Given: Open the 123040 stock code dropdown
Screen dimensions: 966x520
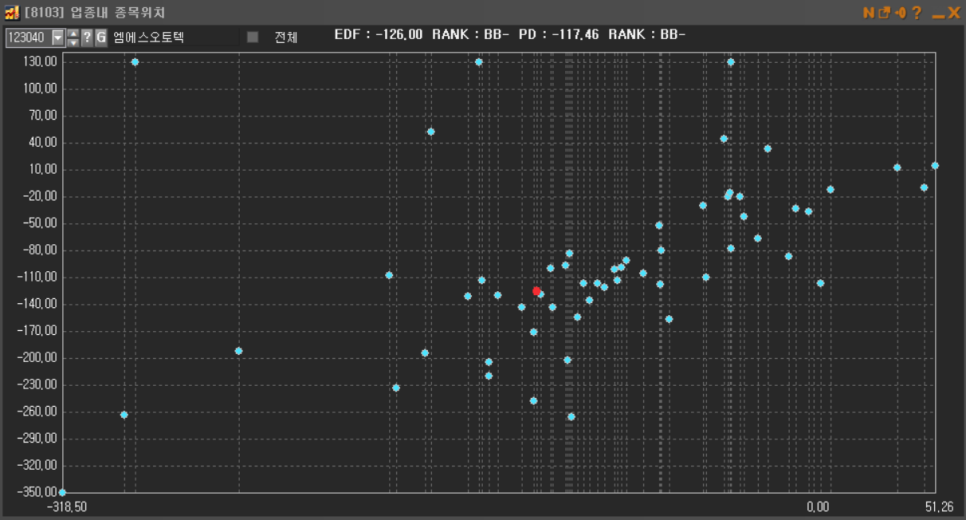Looking at the screenshot, I should 58,38.
